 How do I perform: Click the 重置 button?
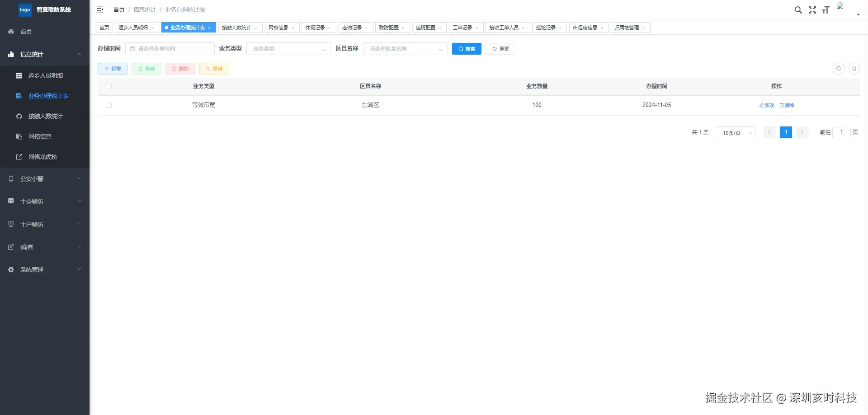pyautogui.click(x=500, y=49)
